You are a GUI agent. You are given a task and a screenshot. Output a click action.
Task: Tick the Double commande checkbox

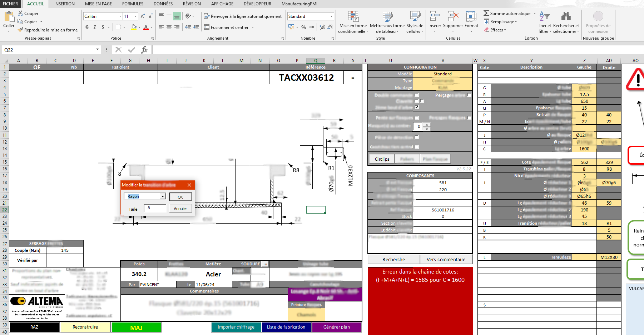pos(417,95)
